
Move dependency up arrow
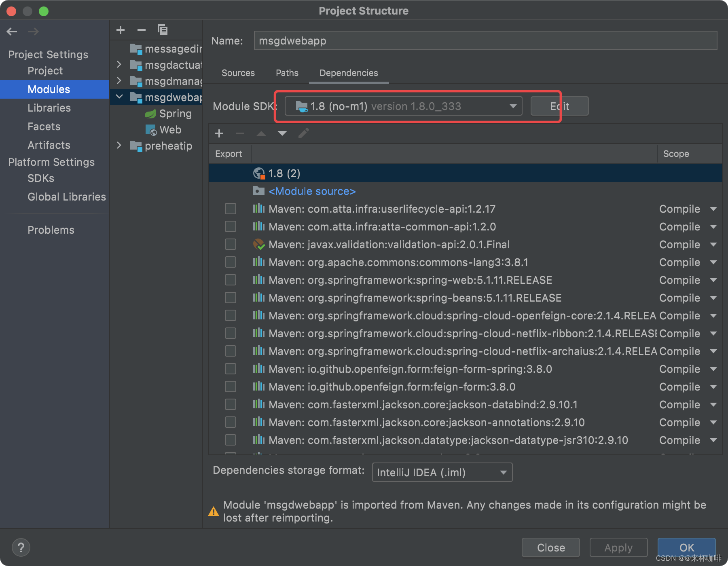click(x=261, y=133)
